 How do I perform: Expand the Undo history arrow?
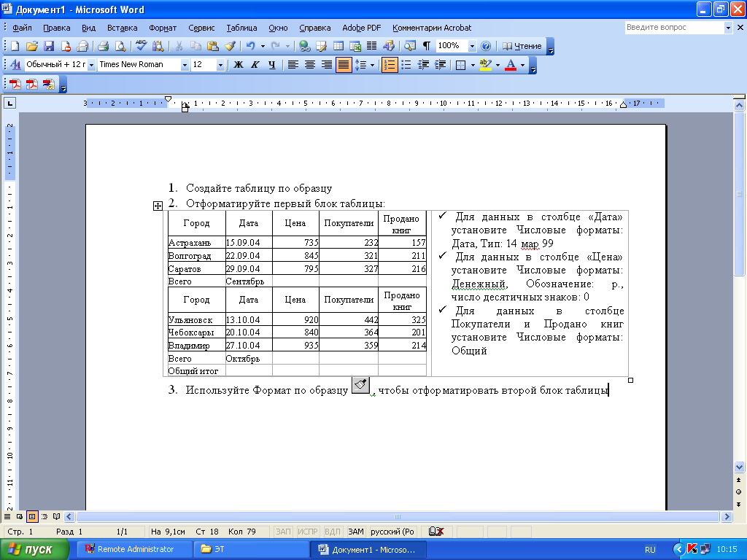263,46
